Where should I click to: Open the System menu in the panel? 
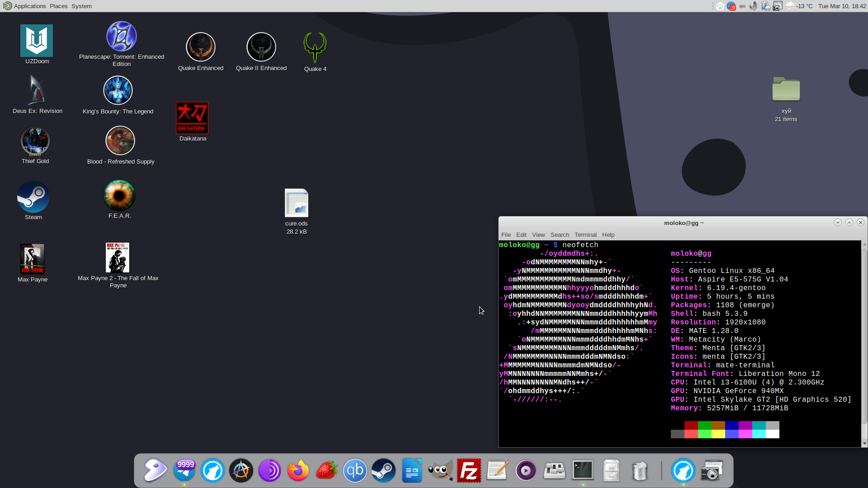click(81, 6)
